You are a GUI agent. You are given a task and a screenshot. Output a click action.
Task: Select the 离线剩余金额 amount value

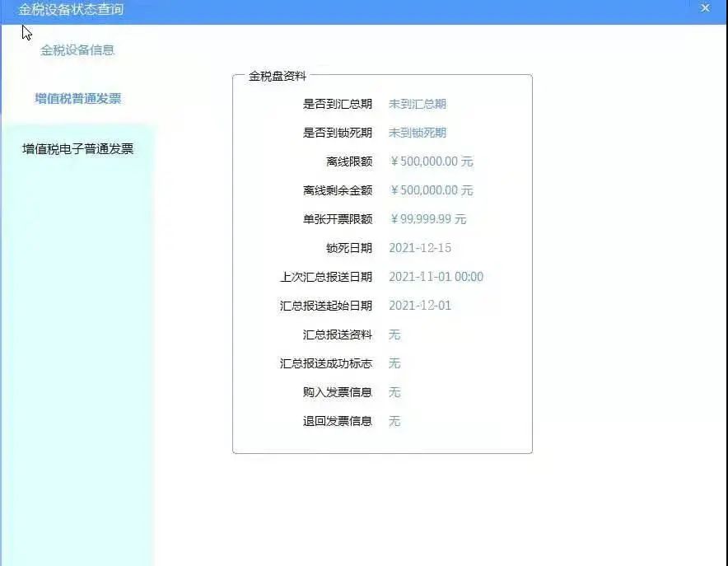[x=431, y=191]
